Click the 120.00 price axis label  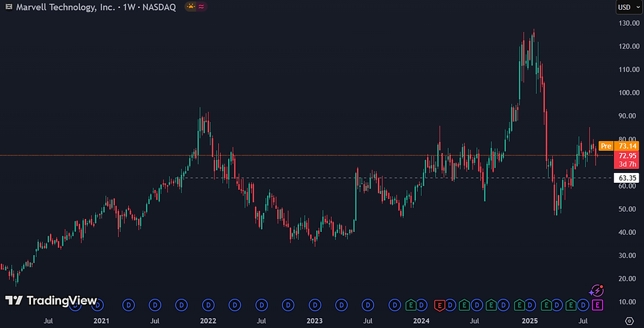630,47
